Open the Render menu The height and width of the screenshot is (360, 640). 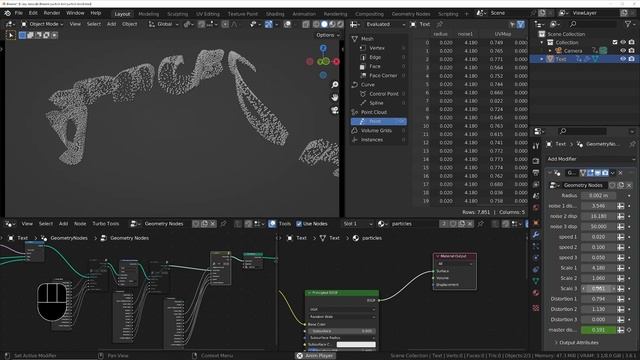(52, 13)
